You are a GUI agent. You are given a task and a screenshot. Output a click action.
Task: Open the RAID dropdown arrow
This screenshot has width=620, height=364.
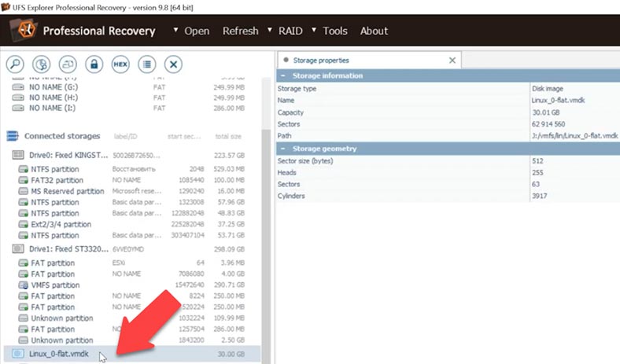tap(270, 30)
